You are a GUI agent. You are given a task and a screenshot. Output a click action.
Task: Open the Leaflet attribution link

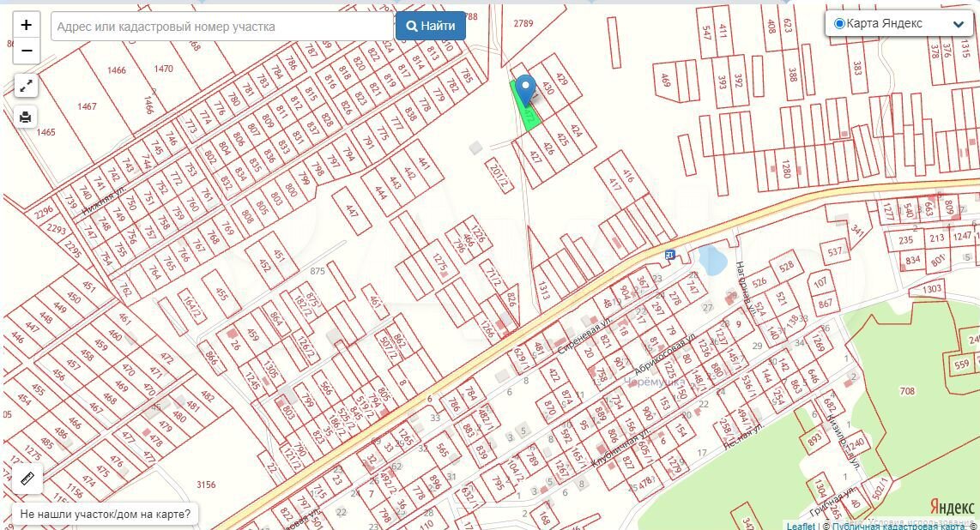click(800, 526)
